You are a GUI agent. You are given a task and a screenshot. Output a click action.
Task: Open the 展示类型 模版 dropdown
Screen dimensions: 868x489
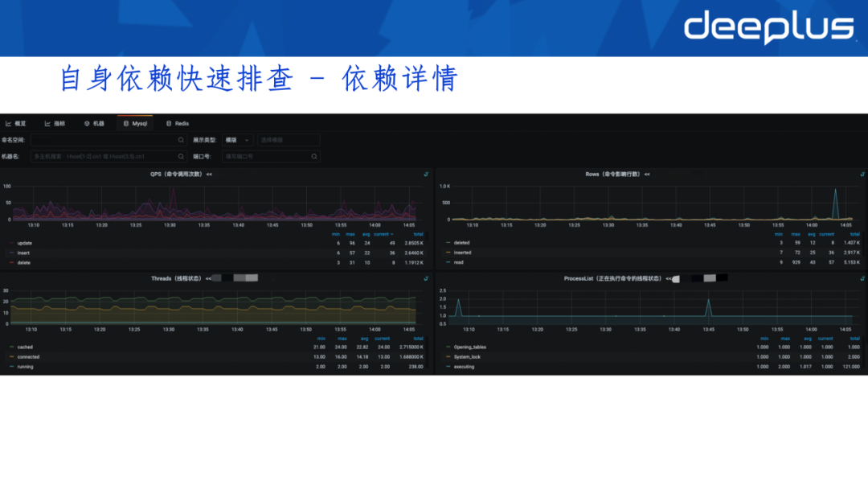coord(237,140)
